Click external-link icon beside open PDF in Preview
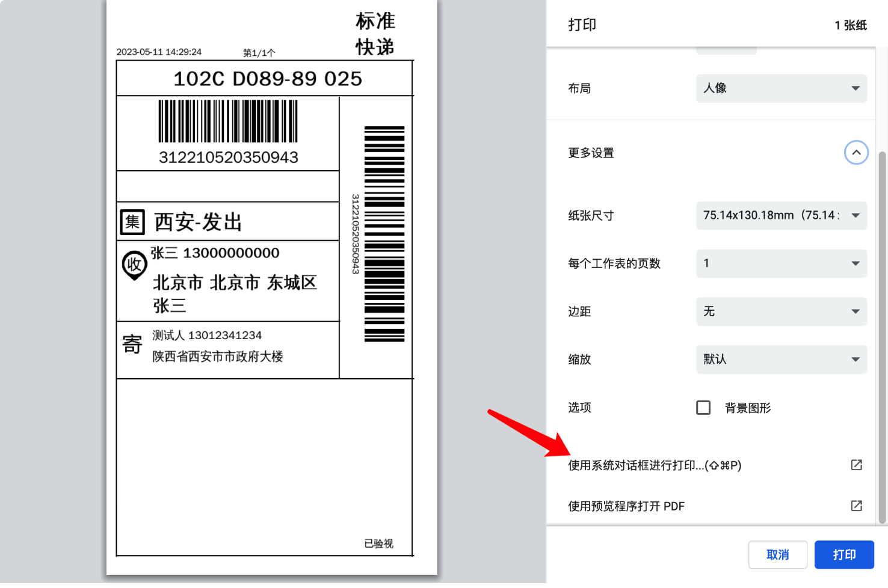Viewport: 888px width, 588px height. pos(856,506)
